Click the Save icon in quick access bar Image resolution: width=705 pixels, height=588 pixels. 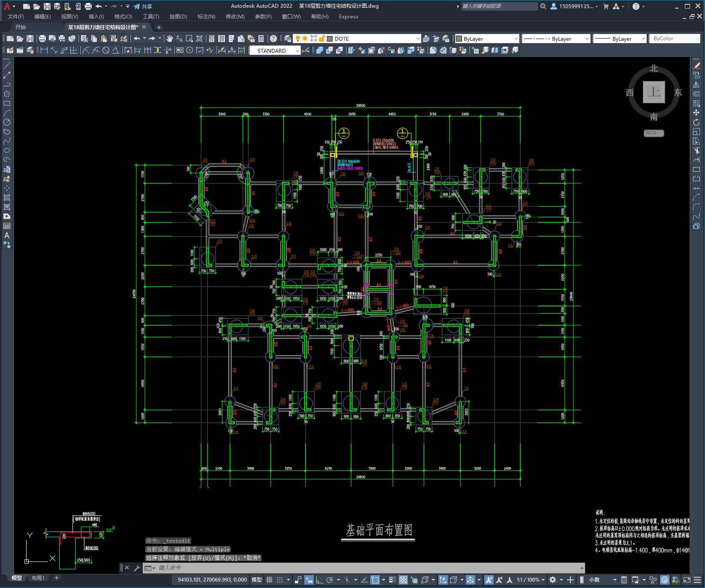coord(47,6)
